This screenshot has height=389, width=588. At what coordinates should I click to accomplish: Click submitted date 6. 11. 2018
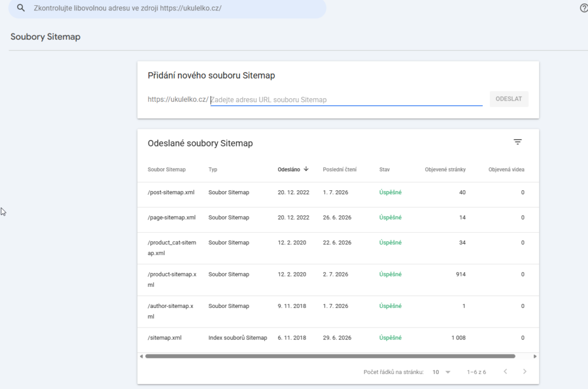point(292,338)
